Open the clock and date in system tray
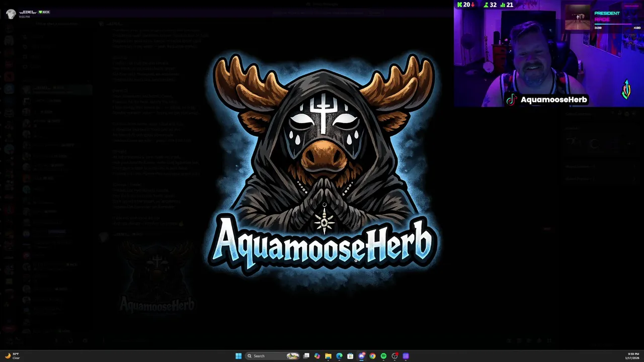 pyautogui.click(x=633, y=356)
